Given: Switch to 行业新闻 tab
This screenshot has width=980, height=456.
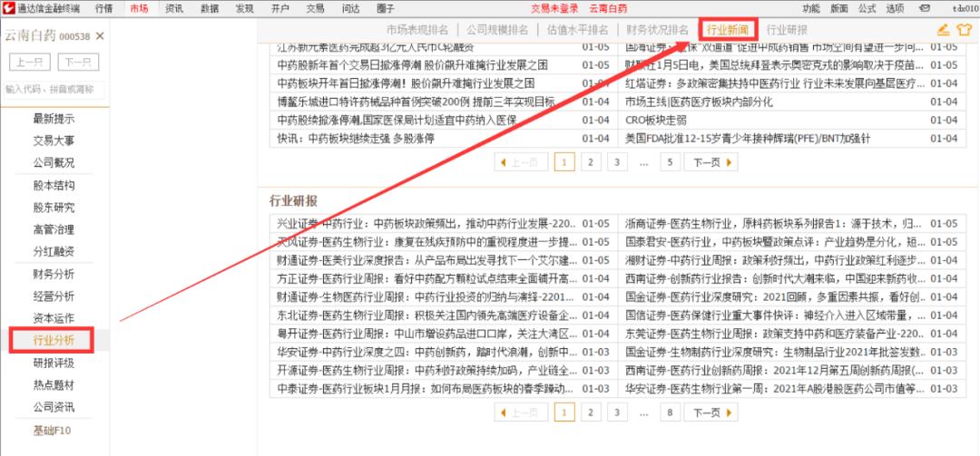Looking at the screenshot, I should 728,29.
